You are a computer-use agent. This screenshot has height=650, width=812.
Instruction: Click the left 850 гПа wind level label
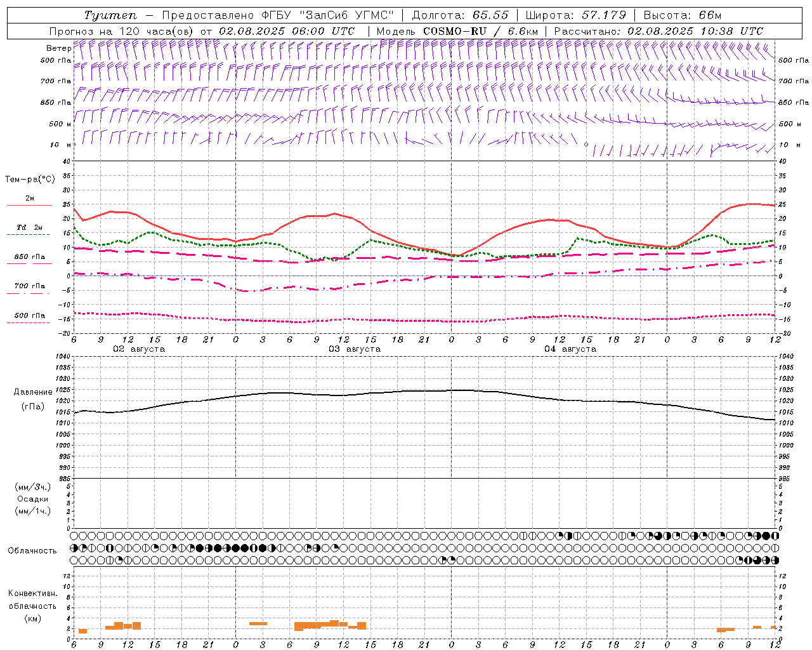click(56, 102)
